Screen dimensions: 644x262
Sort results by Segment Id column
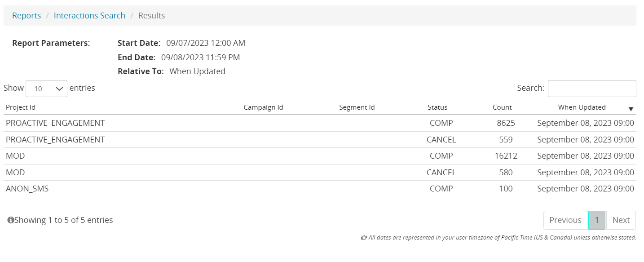click(357, 107)
